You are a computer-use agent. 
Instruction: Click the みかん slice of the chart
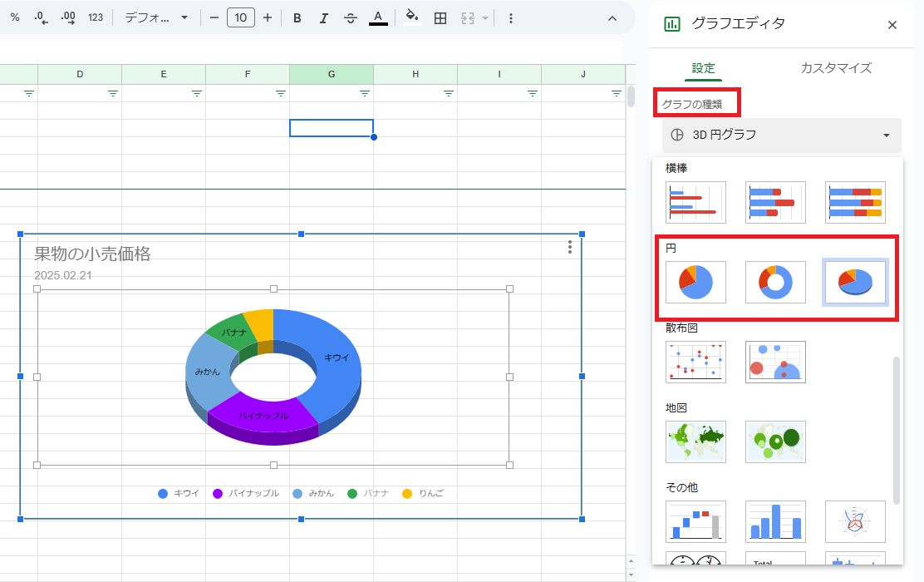point(208,372)
